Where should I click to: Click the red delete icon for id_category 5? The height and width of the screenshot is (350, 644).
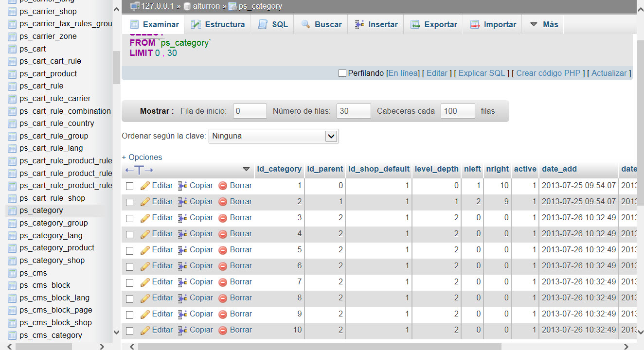click(x=223, y=250)
